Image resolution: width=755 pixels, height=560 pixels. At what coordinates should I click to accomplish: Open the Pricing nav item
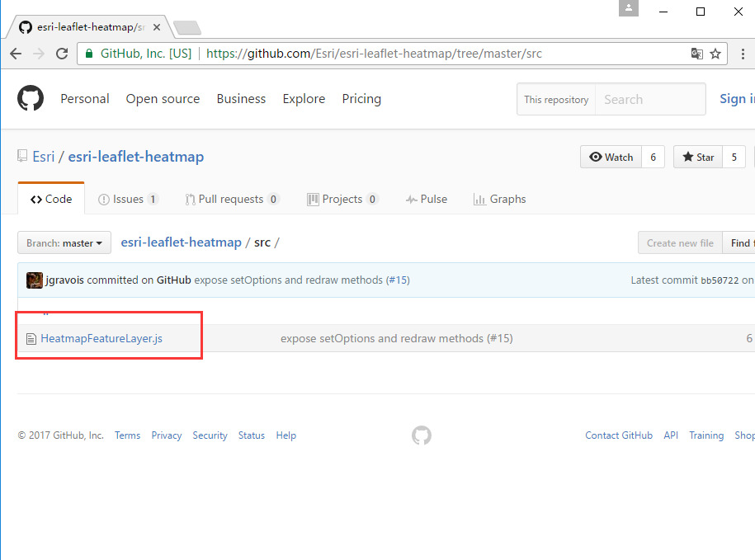pos(361,99)
